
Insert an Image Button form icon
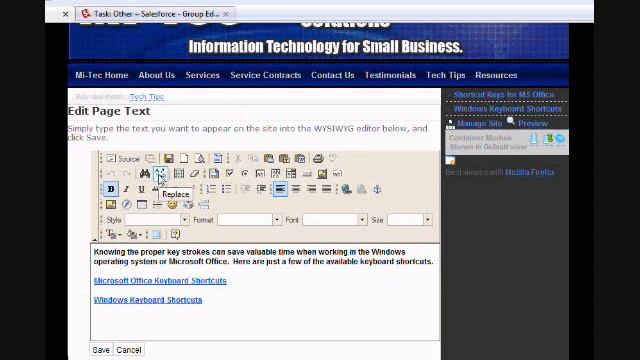tap(322, 173)
